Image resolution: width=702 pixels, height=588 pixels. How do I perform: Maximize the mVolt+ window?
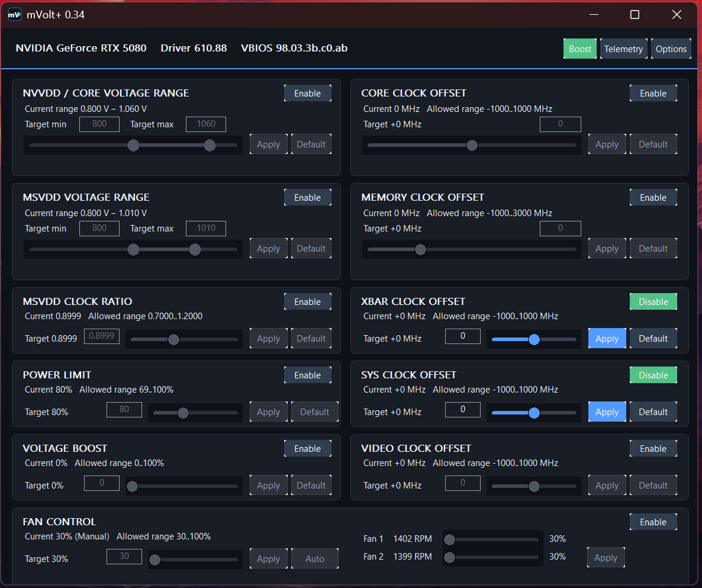click(x=635, y=15)
